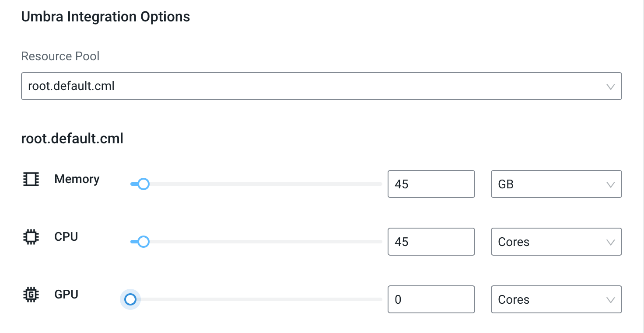This screenshot has width=644, height=333.
Task: Click the GPU chip icon
Action: pos(31,295)
